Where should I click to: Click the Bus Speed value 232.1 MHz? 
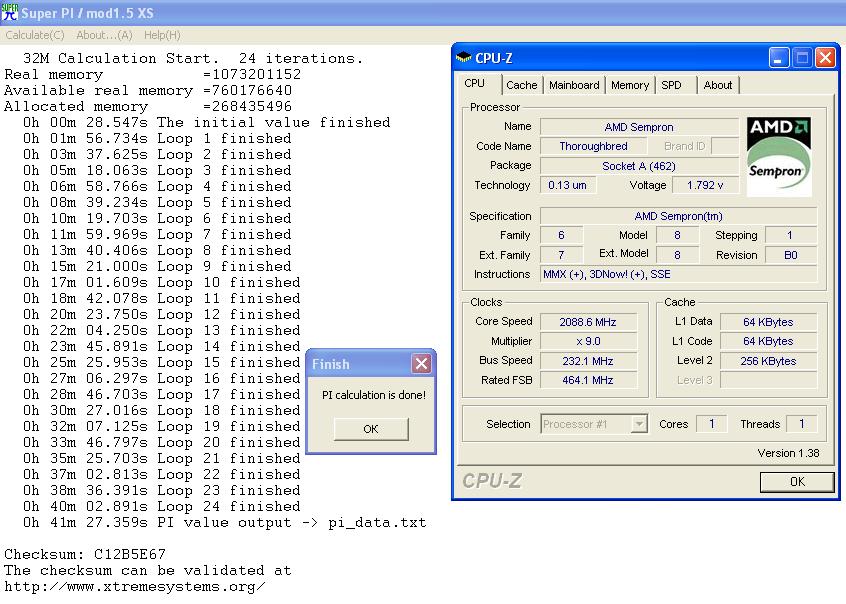pos(588,361)
